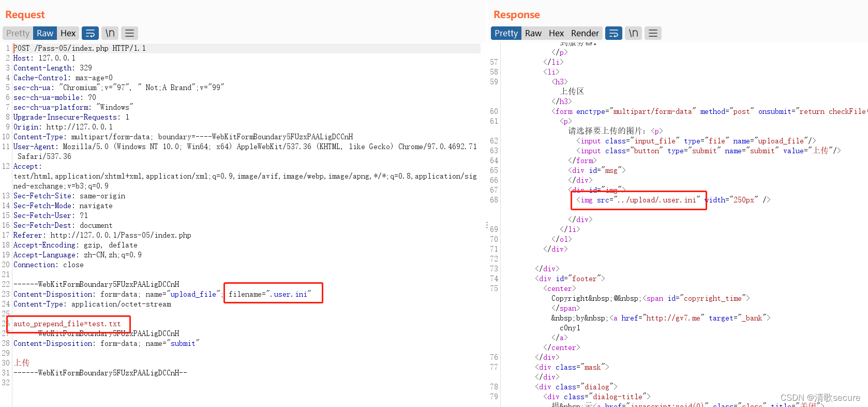The image size is (868, 407).
Task: Open the Render tab in Response
Action: (585, 33)
